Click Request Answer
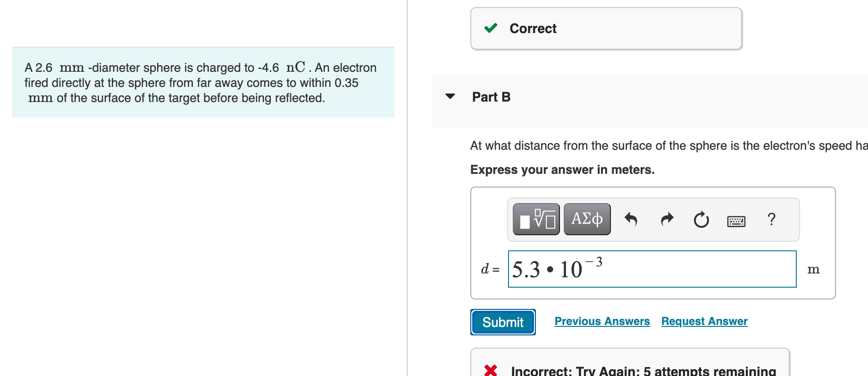868x376 pixels. click(x=704, y=321)
